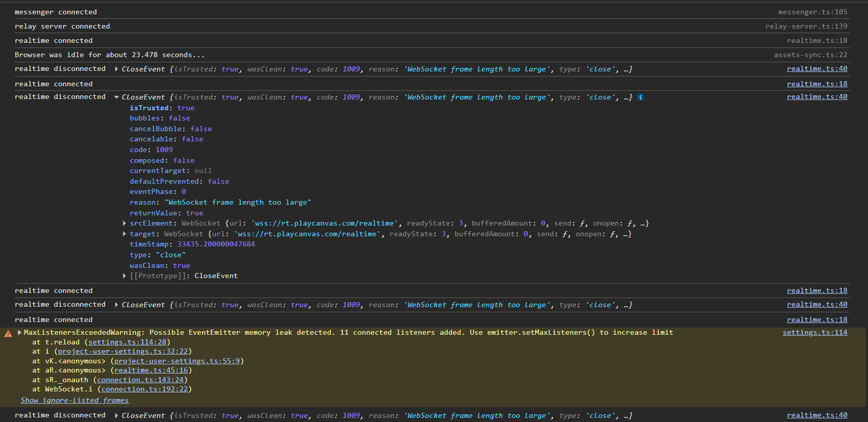
Task: Click the blue info icon after the expanded CloseEvent
Action: tap(641, 97)
